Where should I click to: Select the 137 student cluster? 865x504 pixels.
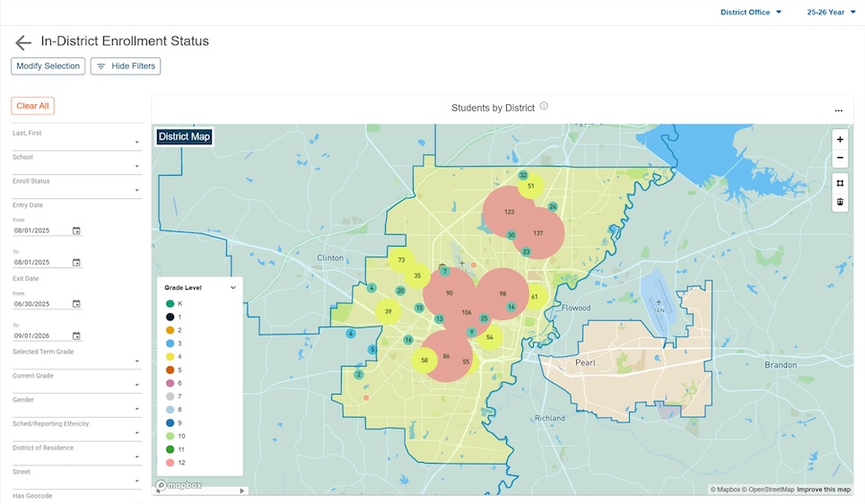click(538, 232)
